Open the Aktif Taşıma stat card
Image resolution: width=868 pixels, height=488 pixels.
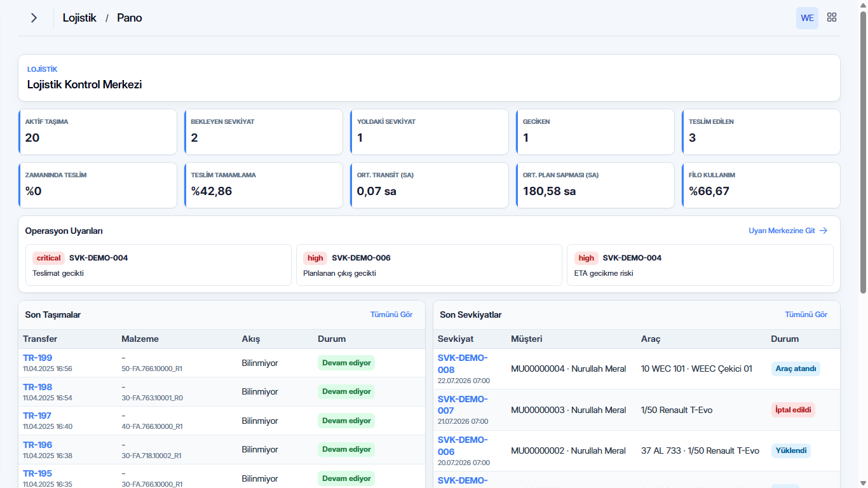pos(98,132)
